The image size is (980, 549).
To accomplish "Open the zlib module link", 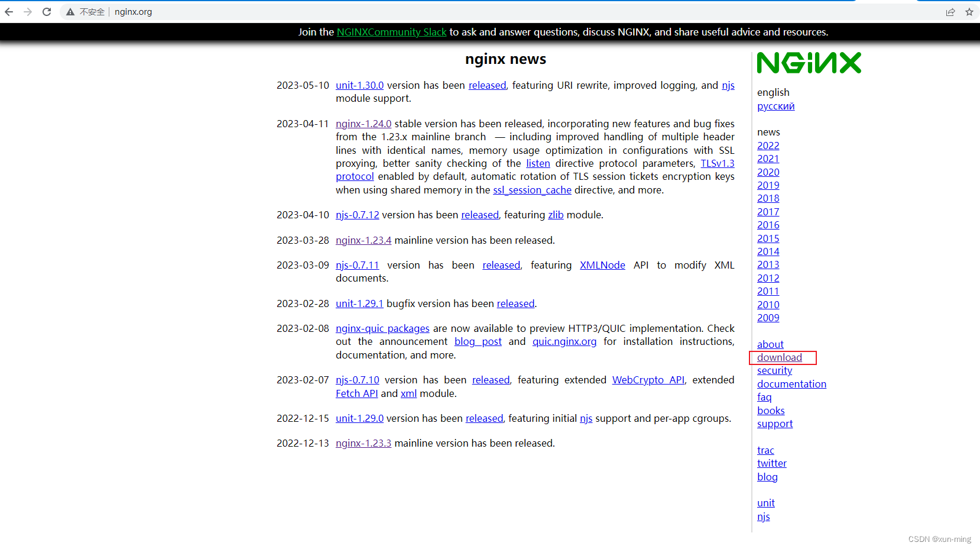I will [x=556, y=215].
